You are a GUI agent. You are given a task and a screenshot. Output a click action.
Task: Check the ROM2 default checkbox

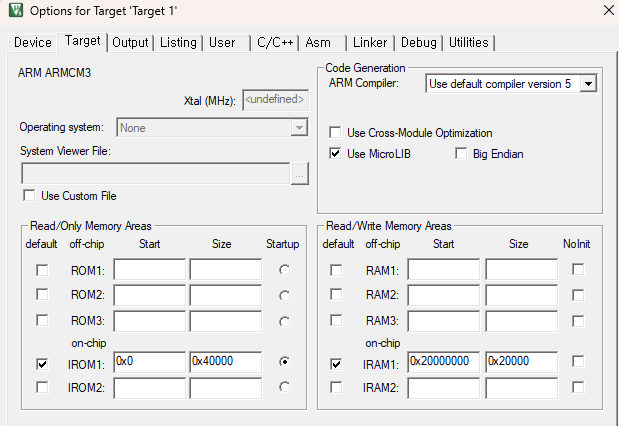pos(42,295)
